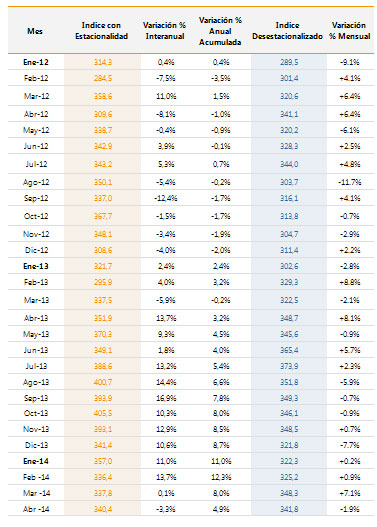
Task: Click the +8.8% monthly variation for Feb-13
Action: (x=350, y=282)
